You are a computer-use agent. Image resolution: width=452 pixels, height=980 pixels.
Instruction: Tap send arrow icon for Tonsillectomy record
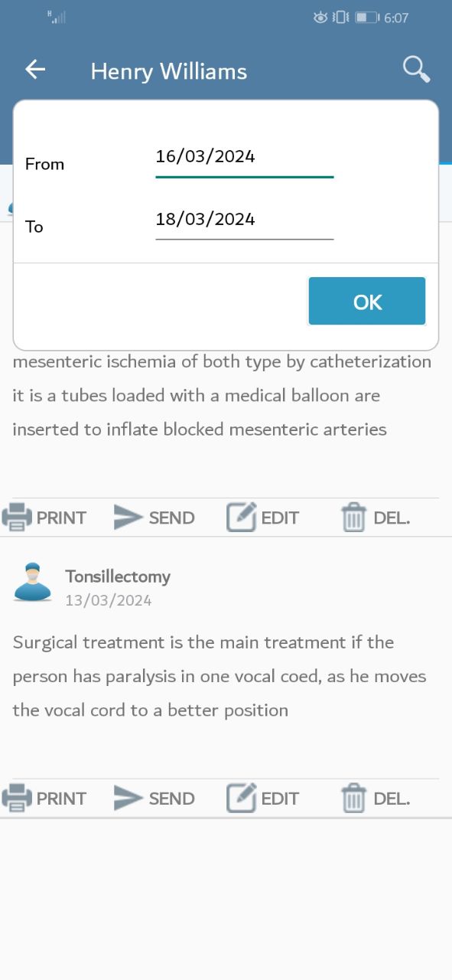[x=128, y=799]
